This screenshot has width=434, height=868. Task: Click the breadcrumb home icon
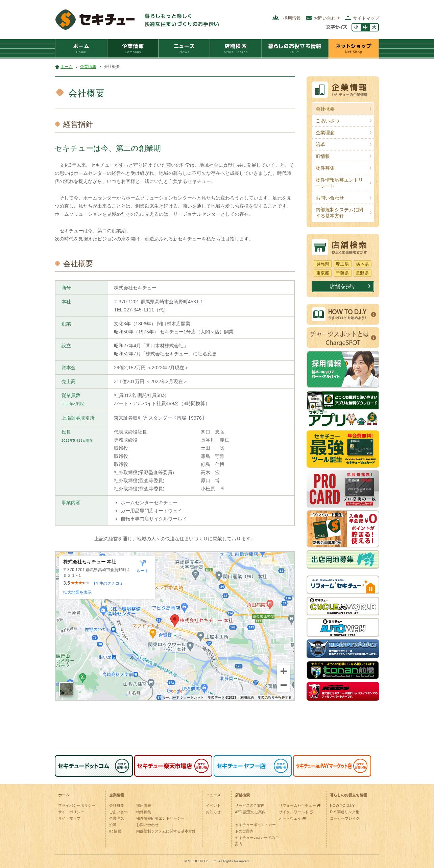(57, 67)
